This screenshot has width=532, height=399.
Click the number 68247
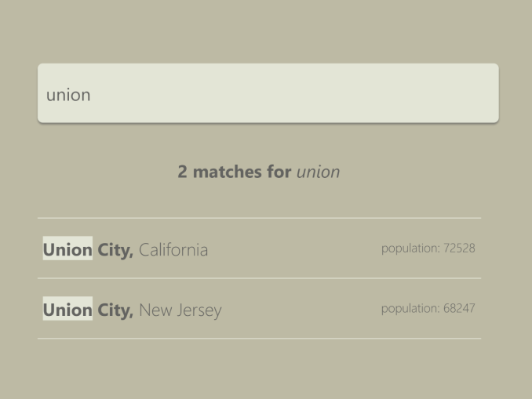pos(459,309)
